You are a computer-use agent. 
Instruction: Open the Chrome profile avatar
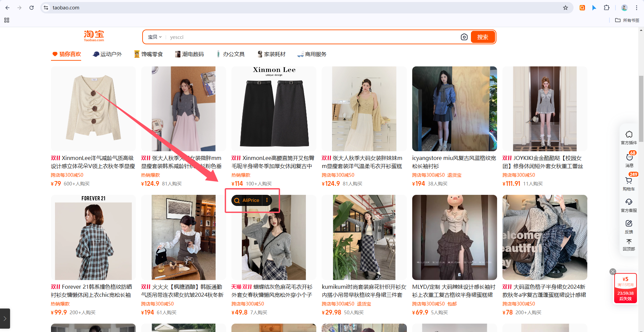tap(624, 7)
